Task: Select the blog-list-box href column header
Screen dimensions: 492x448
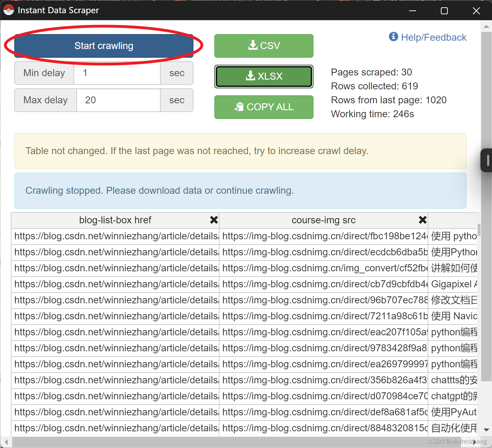Action: (x=115, y=220)
